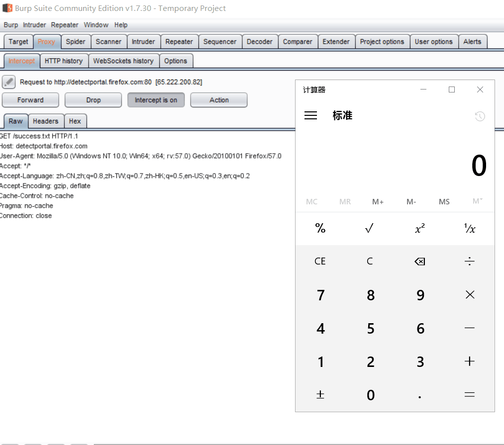The image size is (504, 445).
Task: Click the calculator percent key
Action: click(320, 228)
